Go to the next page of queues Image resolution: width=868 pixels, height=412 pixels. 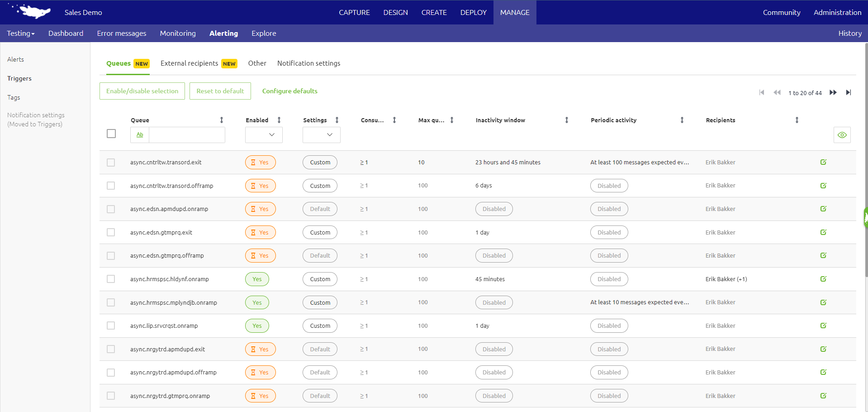click(x=833, y=92)
